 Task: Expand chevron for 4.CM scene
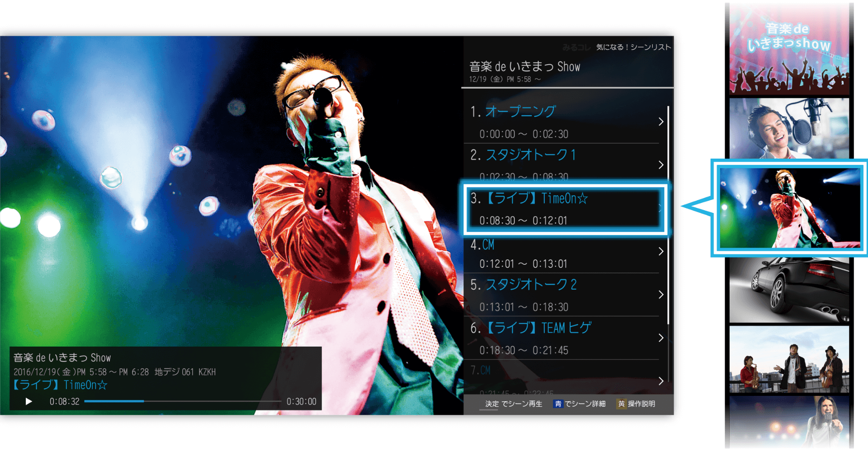click(x=660, y=251)
